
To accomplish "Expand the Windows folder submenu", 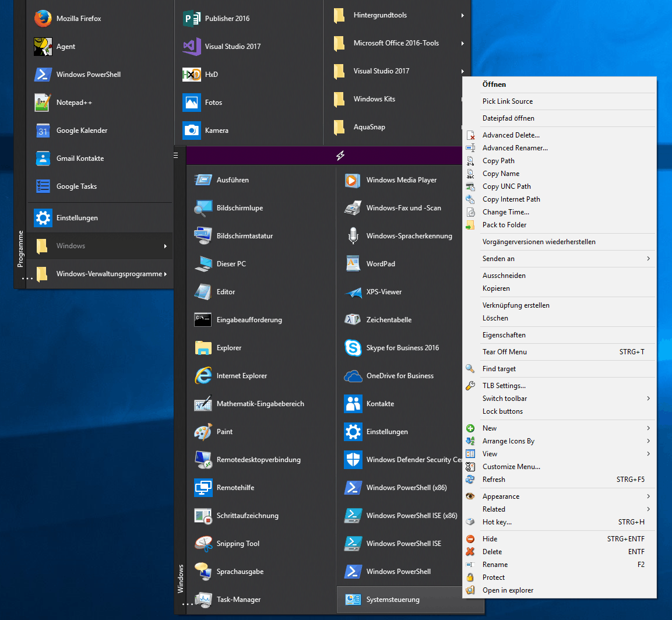I will pos(100,245).
